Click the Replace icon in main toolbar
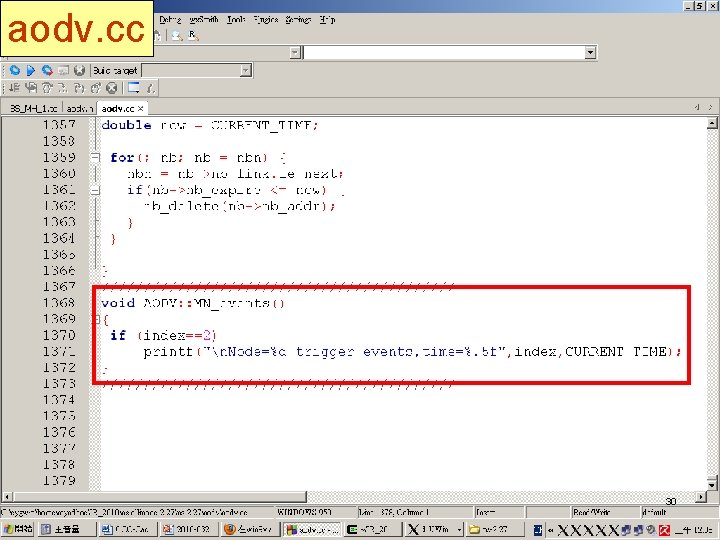 (x=193, y=35)
